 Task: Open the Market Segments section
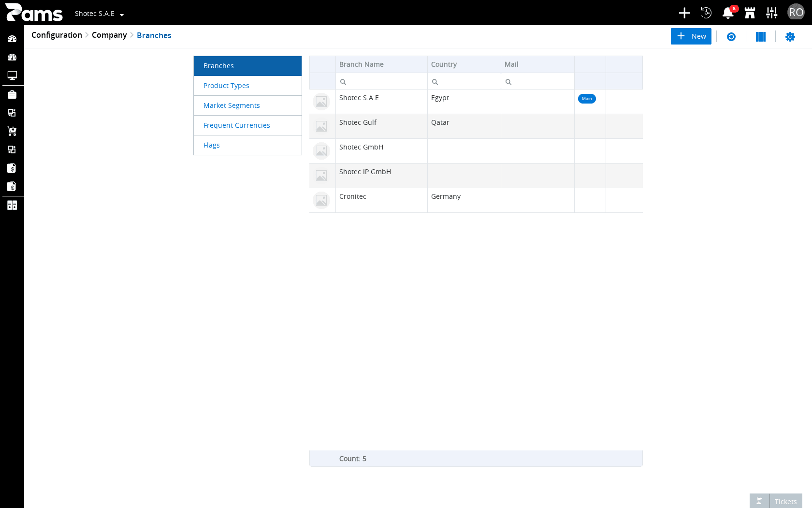[x=247, y=105]
